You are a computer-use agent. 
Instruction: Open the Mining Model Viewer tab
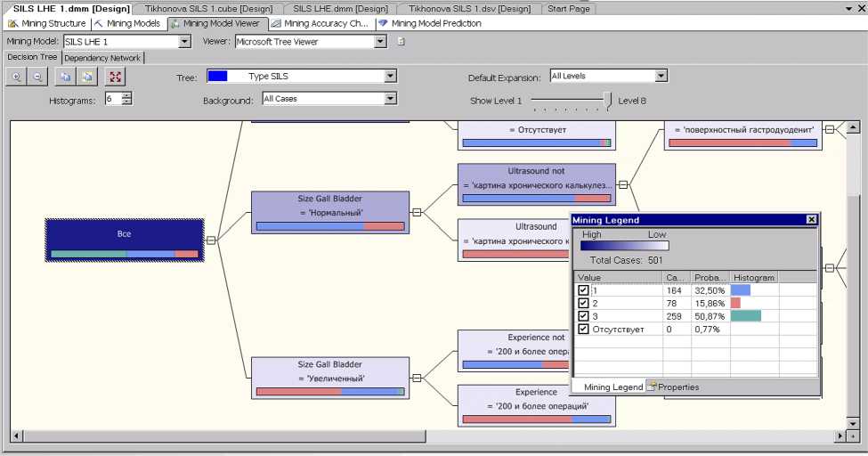(216, 23)
